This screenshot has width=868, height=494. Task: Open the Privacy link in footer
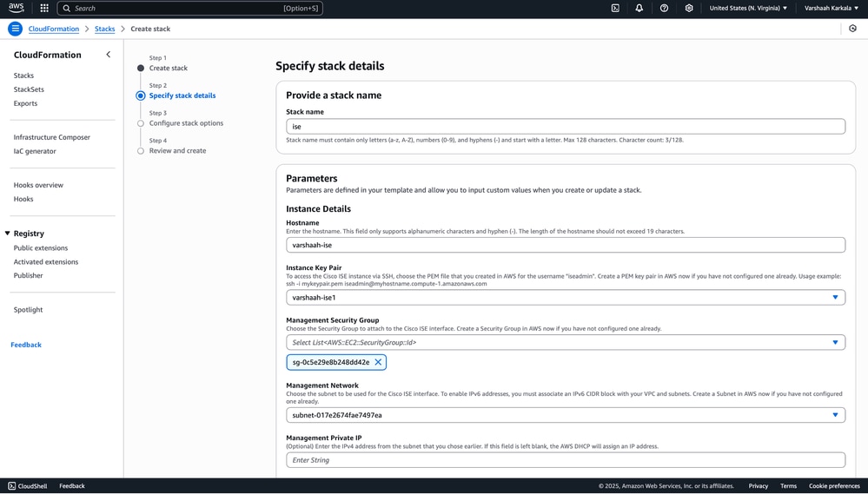point(759,486)
